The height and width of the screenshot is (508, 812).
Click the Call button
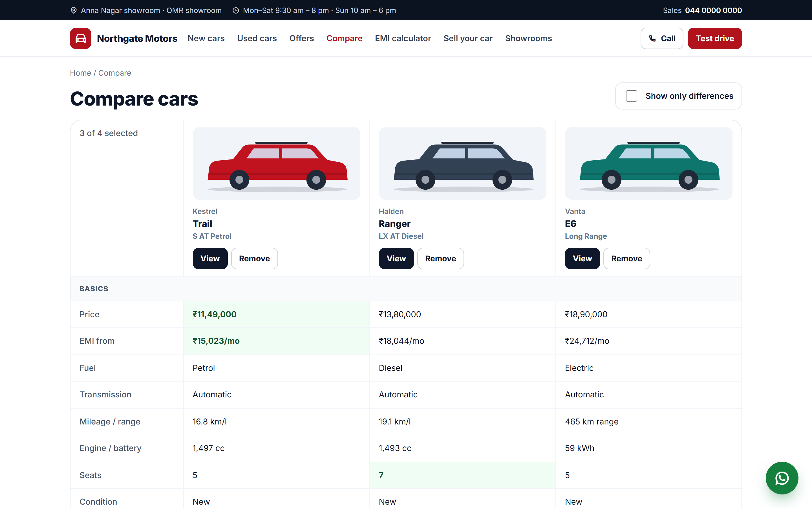662,38
